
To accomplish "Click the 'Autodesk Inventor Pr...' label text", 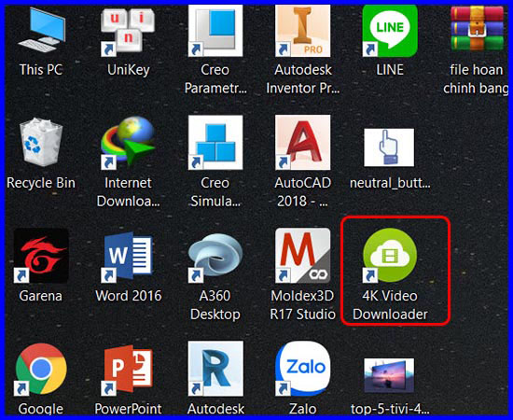I will 302,79.
